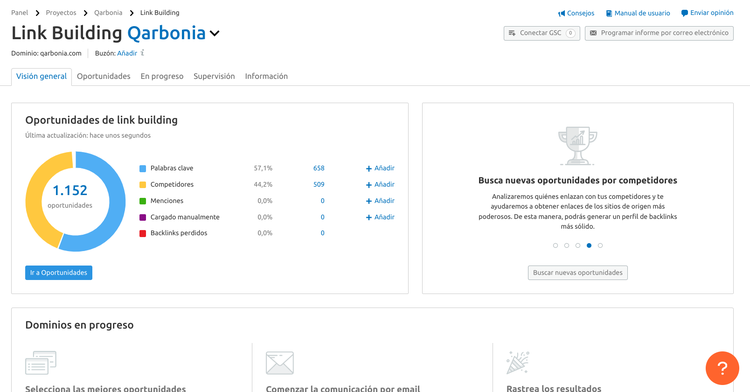Click the Última actualización timestamp text
Image resolution: width=750 pixels, height=392 pixels.
[x=88, y=135]
